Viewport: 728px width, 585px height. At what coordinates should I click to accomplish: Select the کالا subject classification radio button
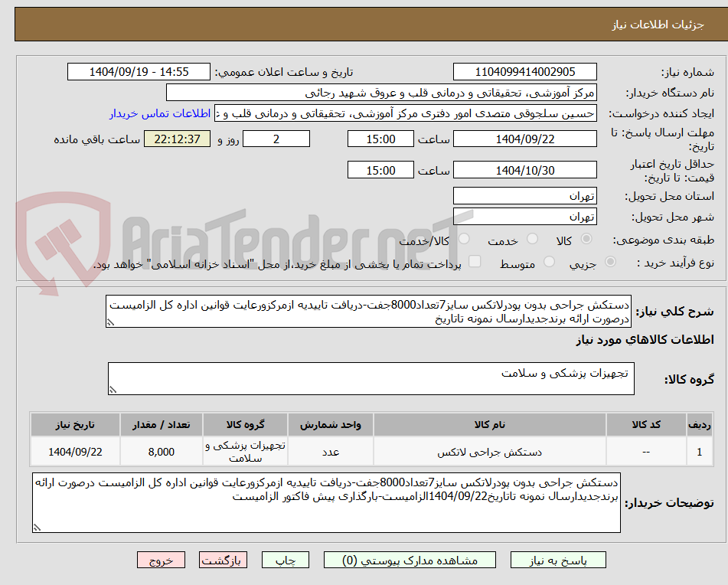[587, 238]
